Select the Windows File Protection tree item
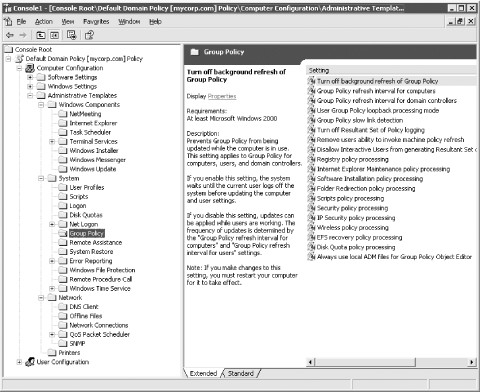This screenshot has width=481, height=392. coord(102,270)
